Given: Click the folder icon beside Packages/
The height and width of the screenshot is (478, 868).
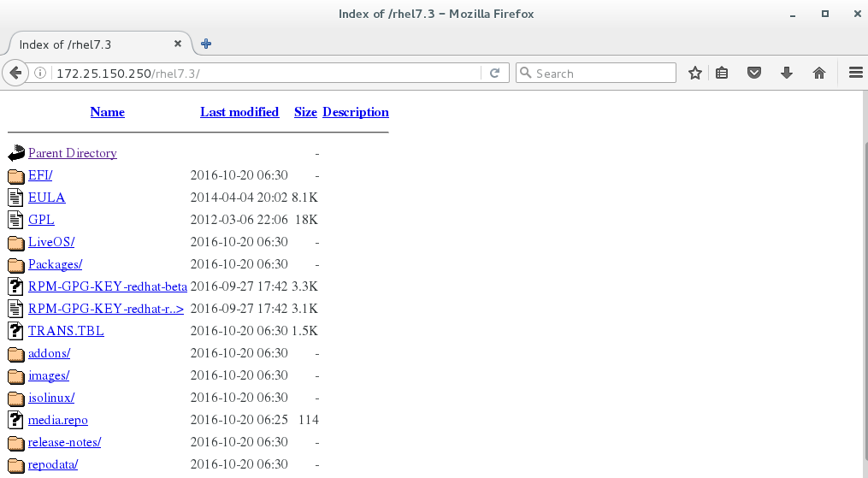Looking at the screenshot, I should 16,265.
